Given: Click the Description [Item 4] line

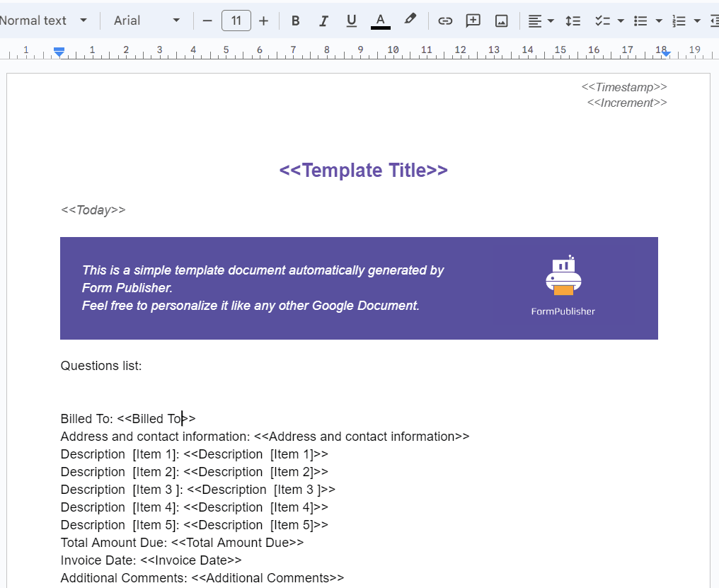Looking at the screenshot, I should [x=195, y=507].
